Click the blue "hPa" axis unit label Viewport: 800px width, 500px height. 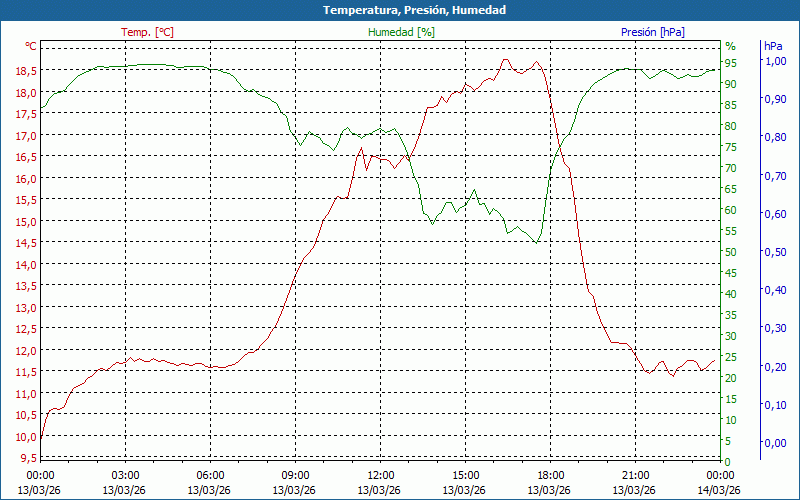[x=773, y=46]
